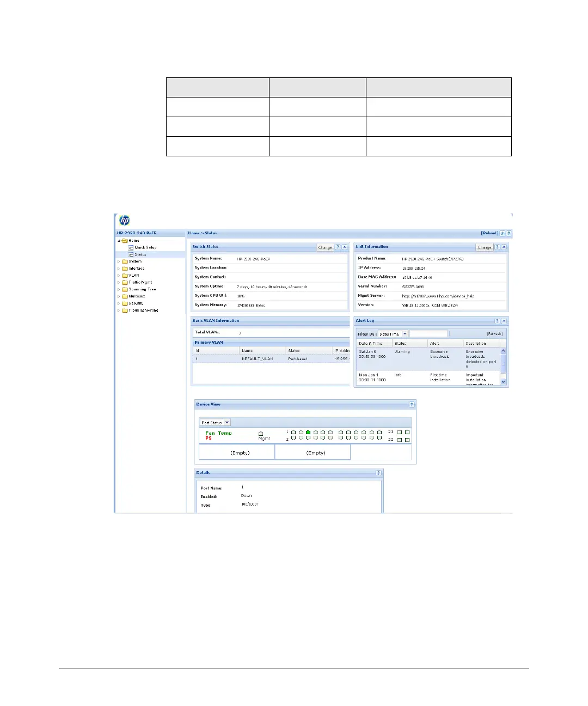Select the Mgmt port icon
Viewport: 588px width, 706px height.
point(261,434)
